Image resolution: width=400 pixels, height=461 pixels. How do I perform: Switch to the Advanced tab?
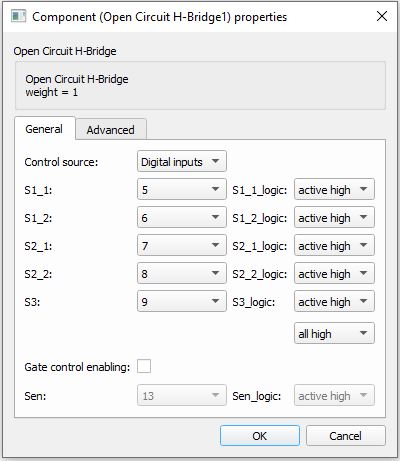[111, 129]
